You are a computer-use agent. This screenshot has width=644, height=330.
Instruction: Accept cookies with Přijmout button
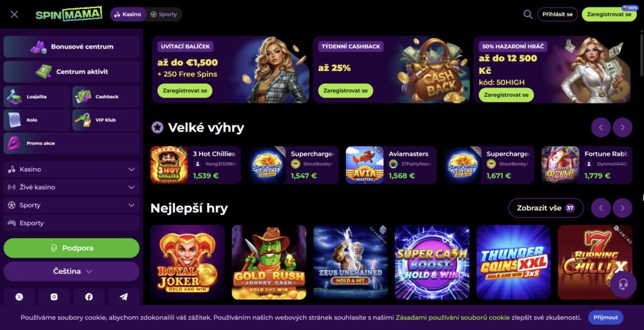pos(606,317)
